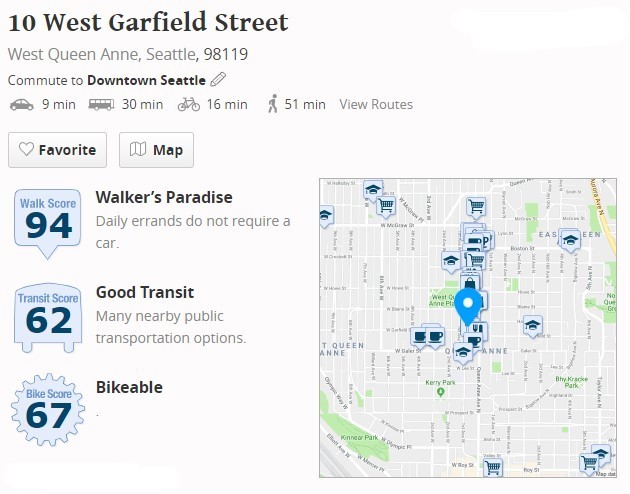Screen dimensions: 630x494
Task: Select the bus commute icon
Action: pyautogui.click(x=101, y=105)
